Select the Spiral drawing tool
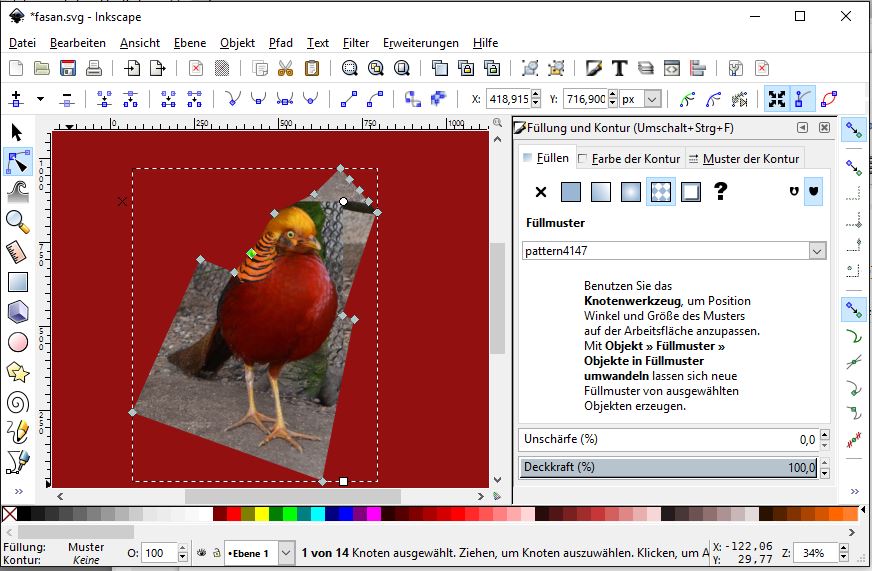The image size is (872, 571). (17, 403)
